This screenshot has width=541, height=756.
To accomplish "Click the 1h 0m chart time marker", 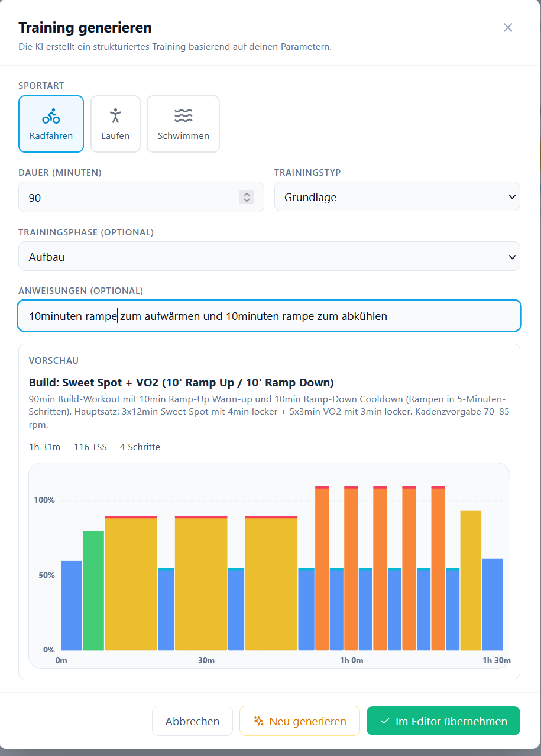I will coord(351,660).
